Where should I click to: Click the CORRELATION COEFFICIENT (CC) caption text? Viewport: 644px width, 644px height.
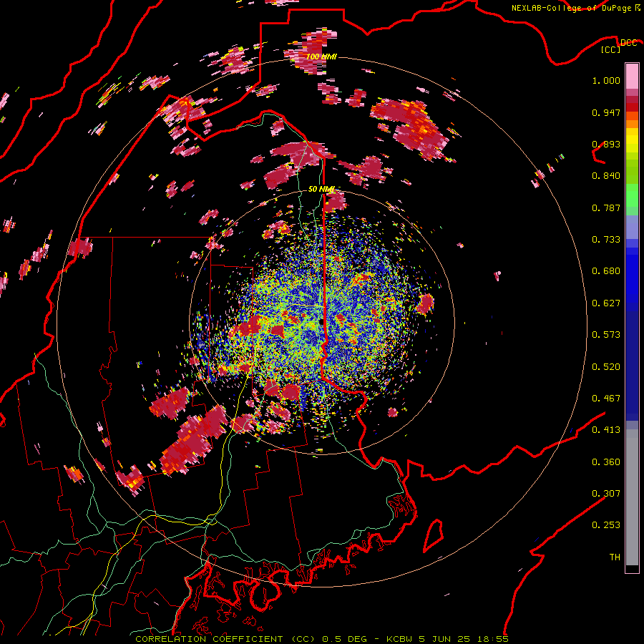point(225,639)
